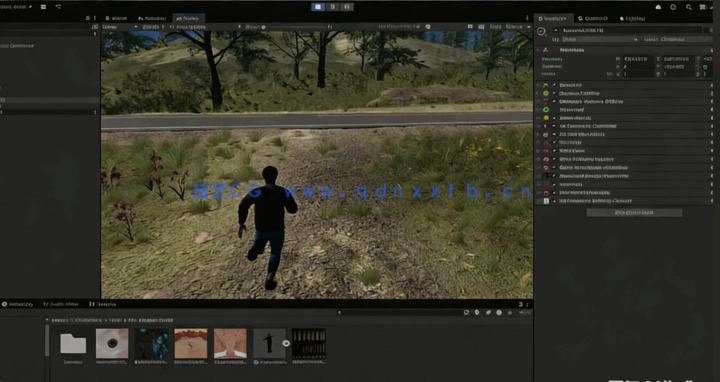Select the highlighted row in the left hierarchy panel
Screen dimensions: 720x382
(x=50, y=100)
